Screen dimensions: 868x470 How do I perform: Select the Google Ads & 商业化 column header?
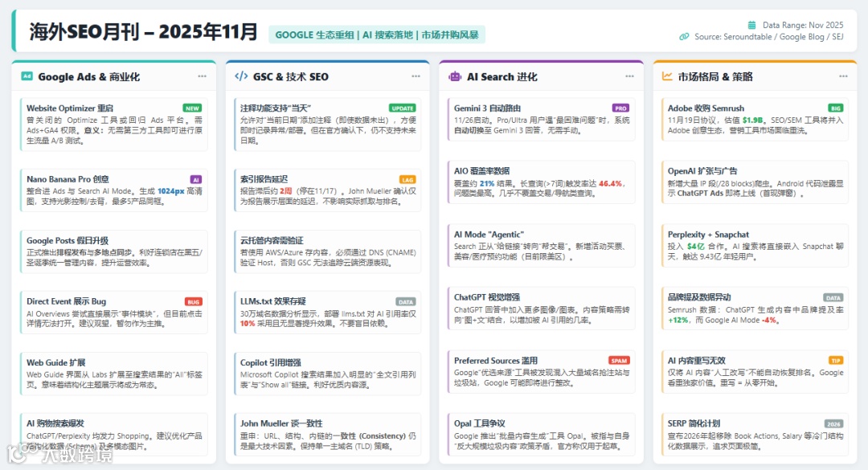click(114, 76)
